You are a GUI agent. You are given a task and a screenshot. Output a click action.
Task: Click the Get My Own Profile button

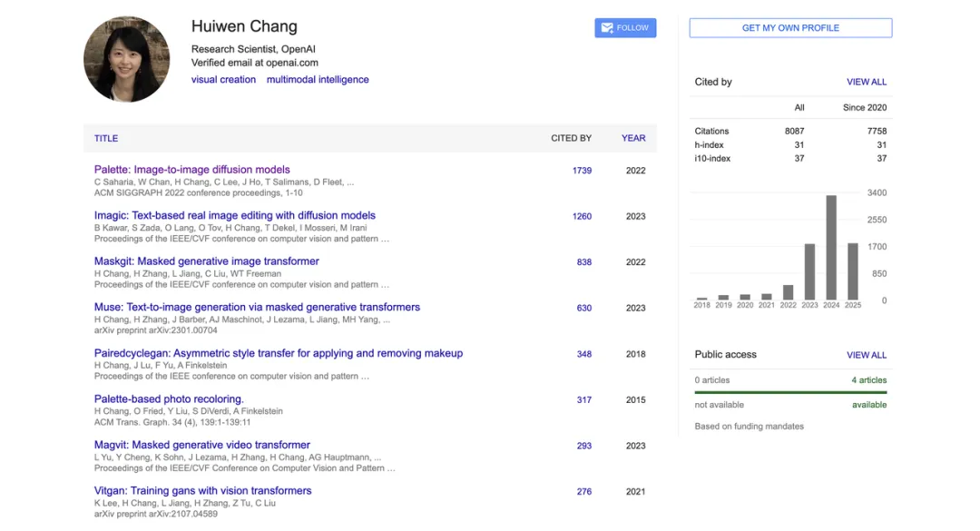790,28
